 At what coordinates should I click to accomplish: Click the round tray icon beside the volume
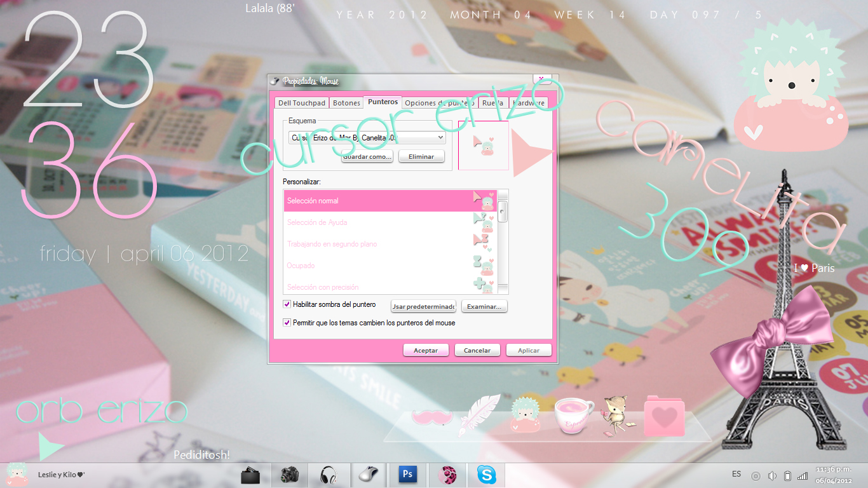click(x=756, y=476)
